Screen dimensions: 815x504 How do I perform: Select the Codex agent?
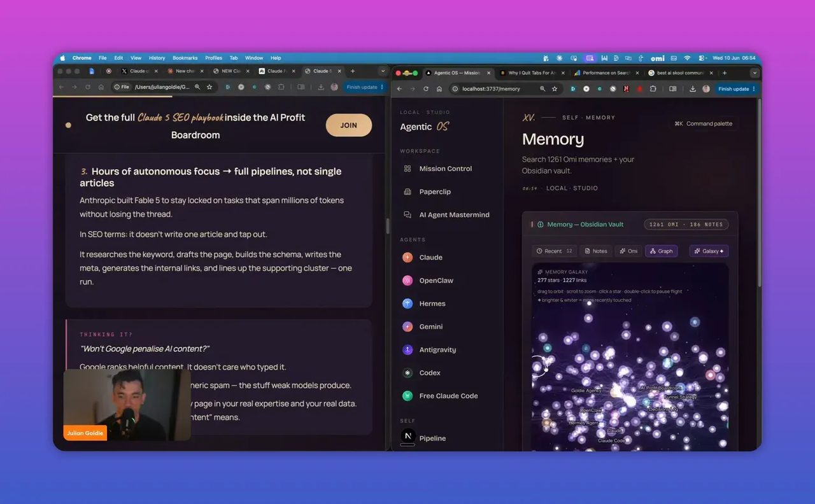coord(422,373)
